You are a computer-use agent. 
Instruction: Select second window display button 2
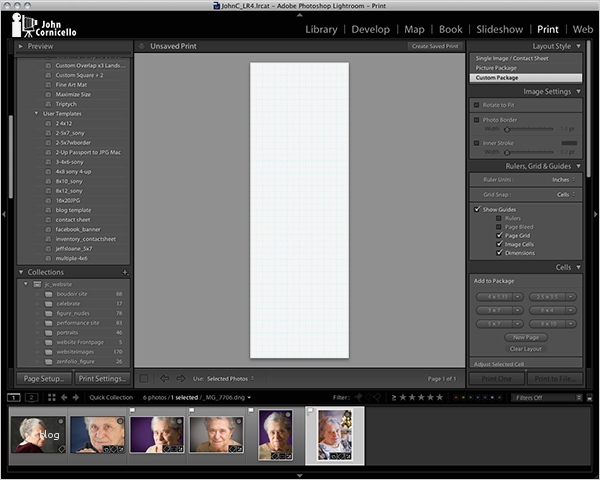(32, 398)
